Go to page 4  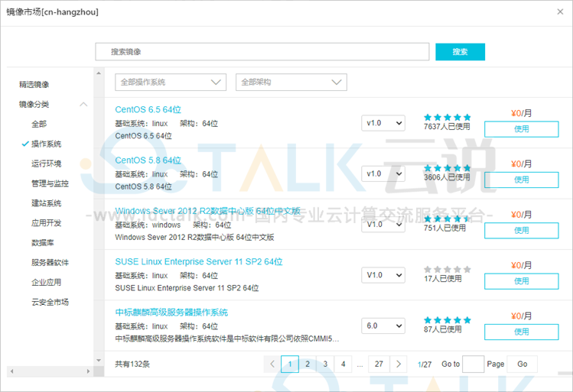(343, 364)
